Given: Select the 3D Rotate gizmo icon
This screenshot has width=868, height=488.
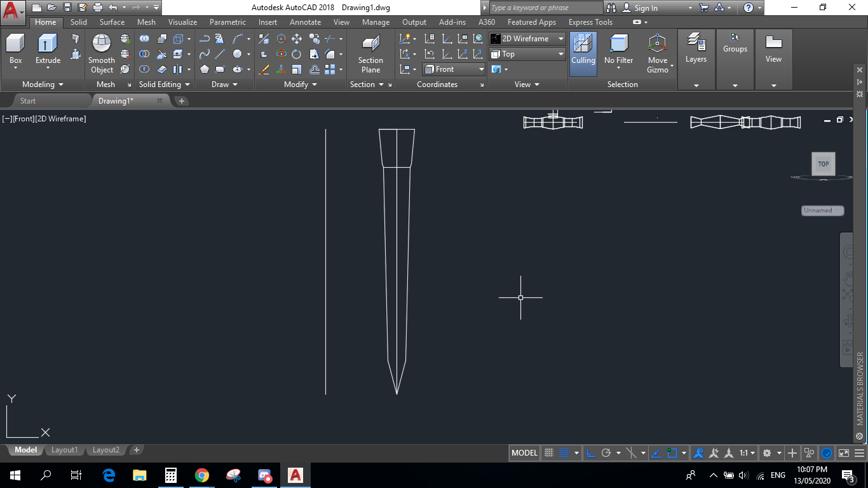Looking at the screenshot, I should [281, 54].
